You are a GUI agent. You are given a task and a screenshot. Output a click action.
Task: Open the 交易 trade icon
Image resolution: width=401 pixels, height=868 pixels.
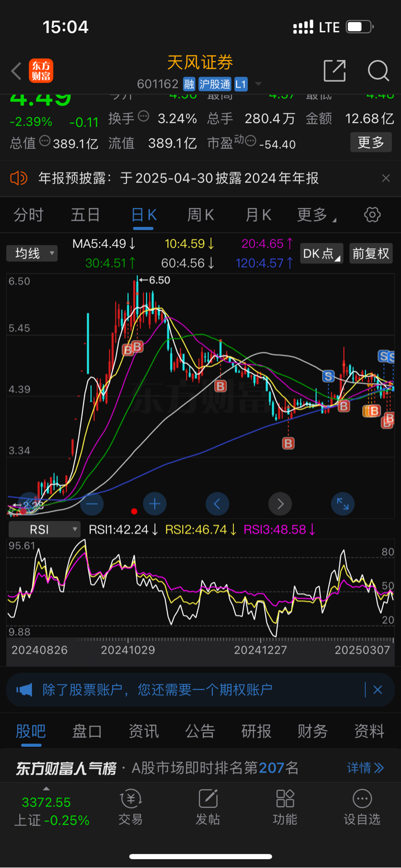coord(131,807)
